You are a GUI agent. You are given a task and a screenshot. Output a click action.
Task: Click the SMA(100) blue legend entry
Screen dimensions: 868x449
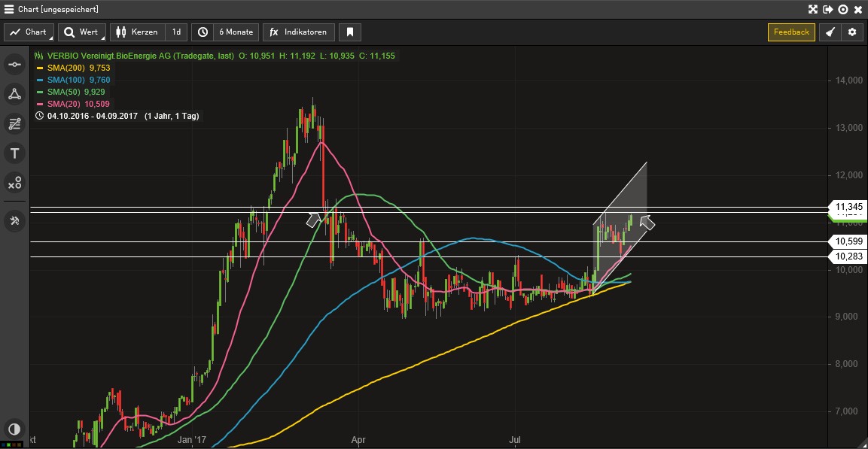[x=72, y=80]
